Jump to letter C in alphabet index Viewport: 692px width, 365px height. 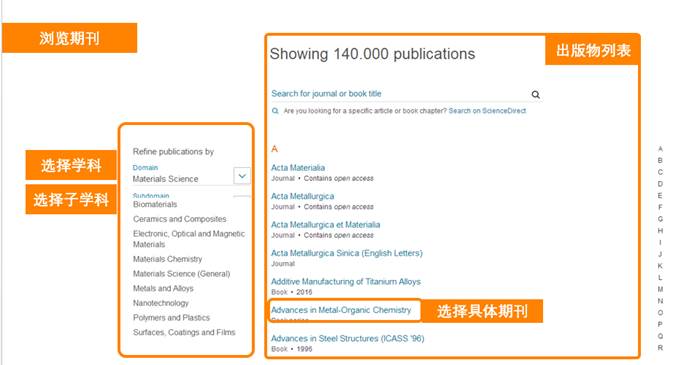(x=660, y=172)
